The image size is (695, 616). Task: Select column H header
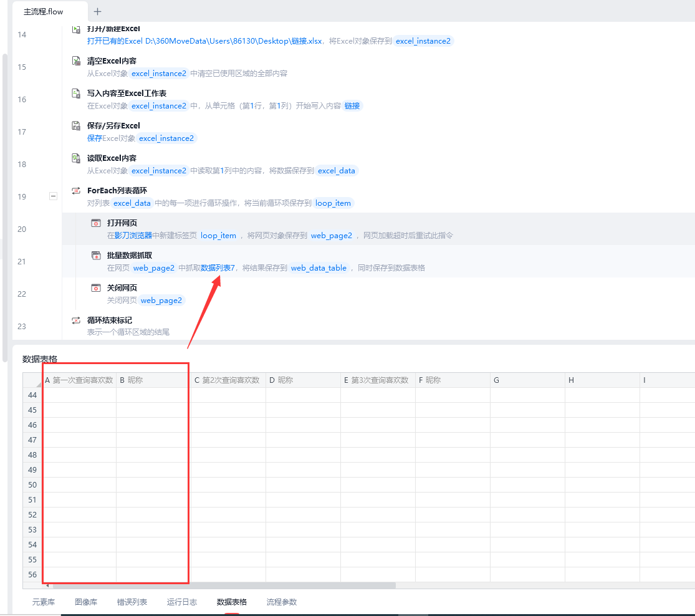(x=602, y=380)
